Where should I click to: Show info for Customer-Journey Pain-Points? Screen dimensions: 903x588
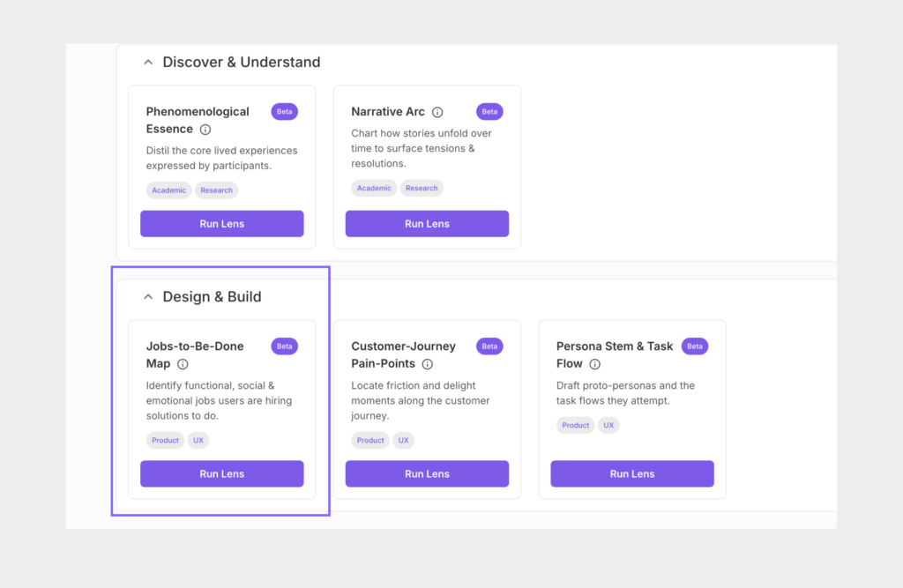[427, 364]
